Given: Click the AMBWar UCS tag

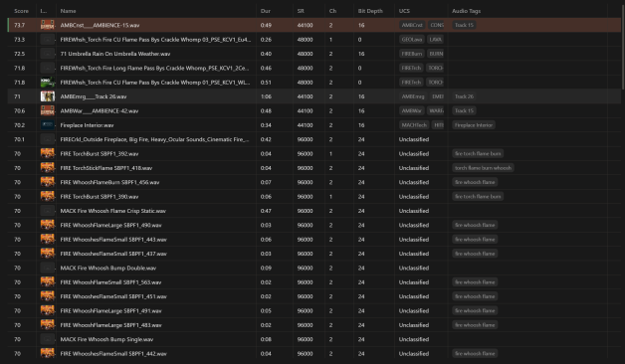Looking at the screenshot, I should coord(412,110).
